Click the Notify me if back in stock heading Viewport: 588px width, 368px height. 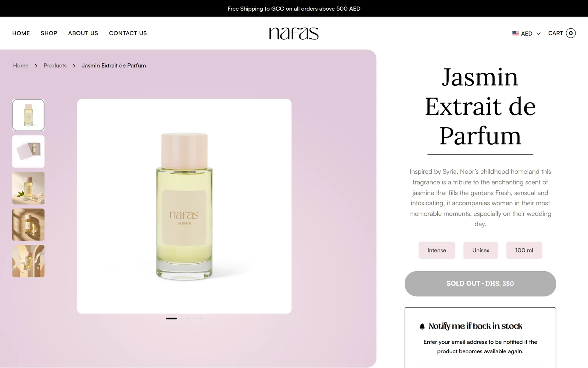[x=475, y=326]
